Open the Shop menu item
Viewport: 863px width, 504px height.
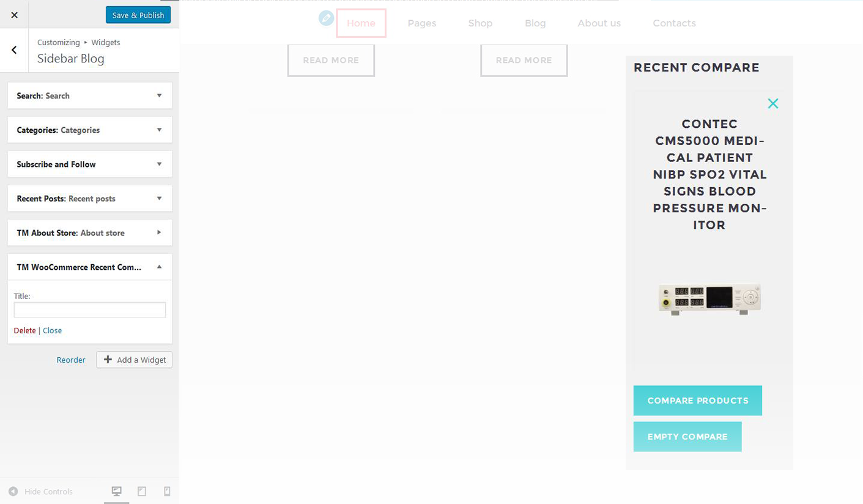[480, 23]
